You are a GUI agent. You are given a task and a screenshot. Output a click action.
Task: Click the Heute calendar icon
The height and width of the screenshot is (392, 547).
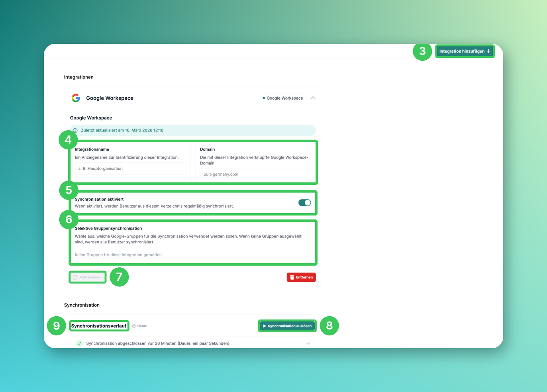click(x=134, y=326)
